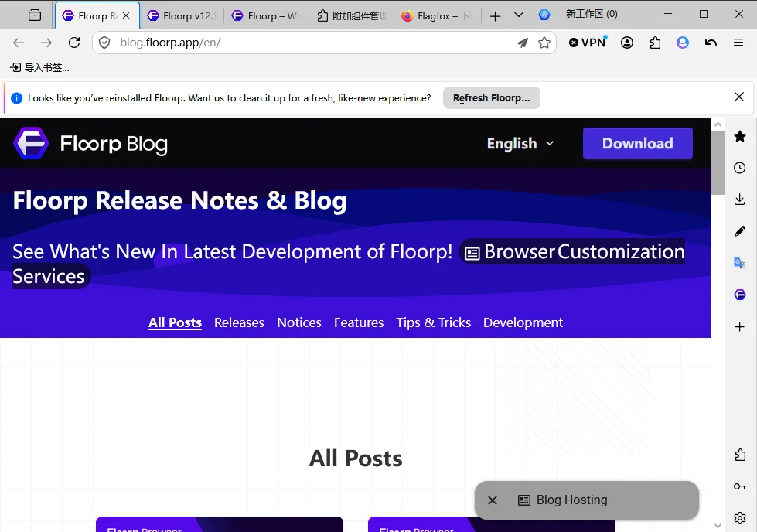Open the Tips & Tricks category link
The height and width of the screenshot is (532, 757).
tap(434, 322)
